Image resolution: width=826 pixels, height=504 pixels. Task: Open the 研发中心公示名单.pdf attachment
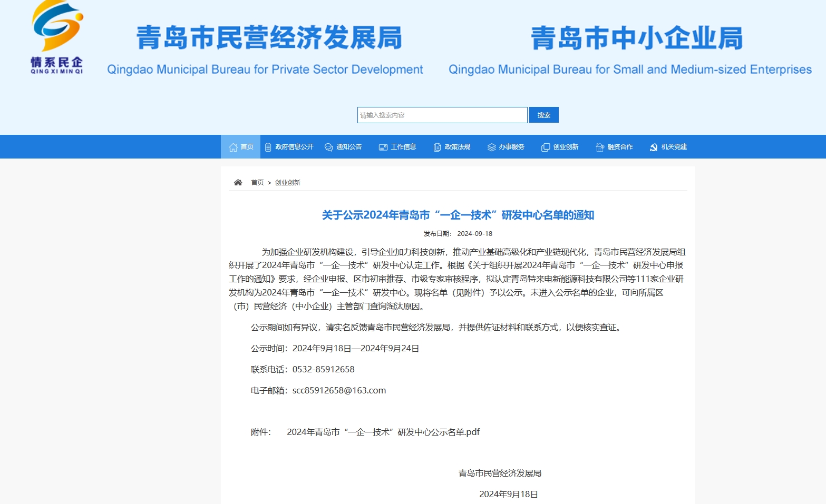[383, 432]
